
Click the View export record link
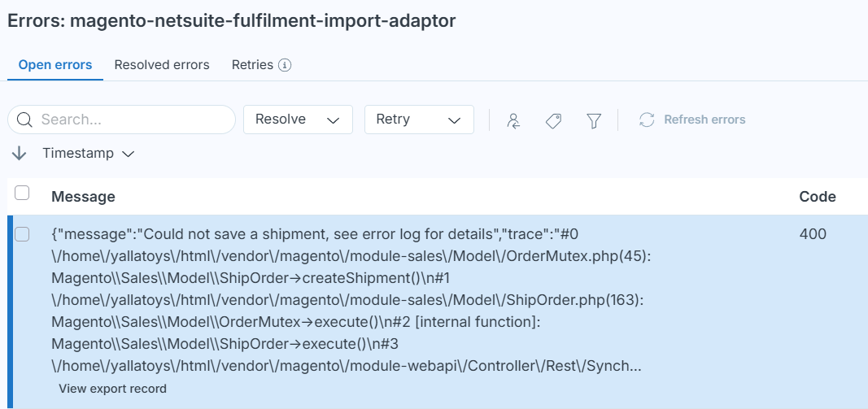pos(112,389)
